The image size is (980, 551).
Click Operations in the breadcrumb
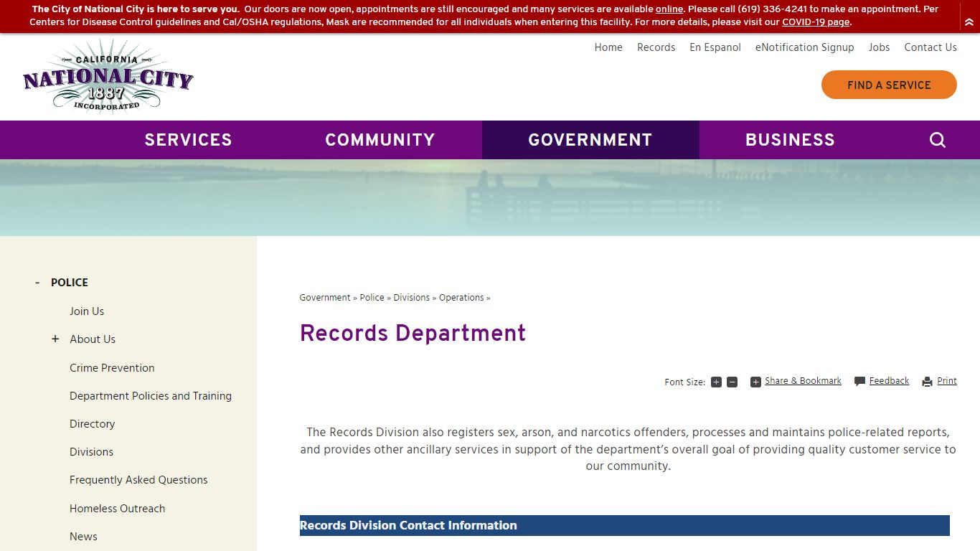[x=461, y=298]
